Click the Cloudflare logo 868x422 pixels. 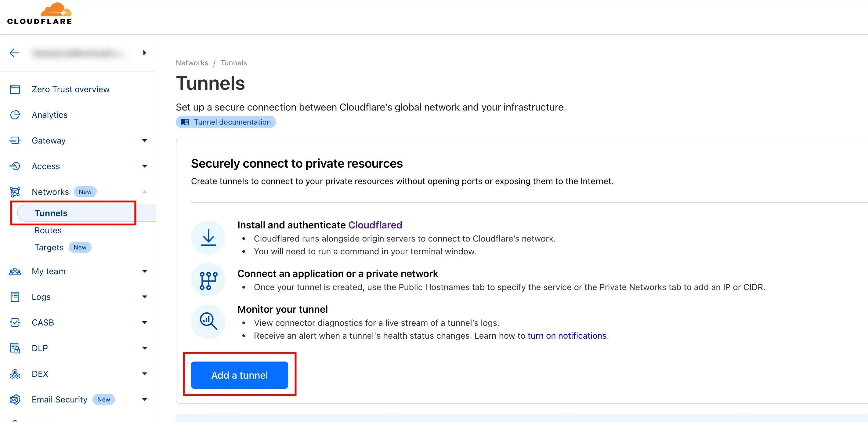pyautogui.click(x=40, y=14)
